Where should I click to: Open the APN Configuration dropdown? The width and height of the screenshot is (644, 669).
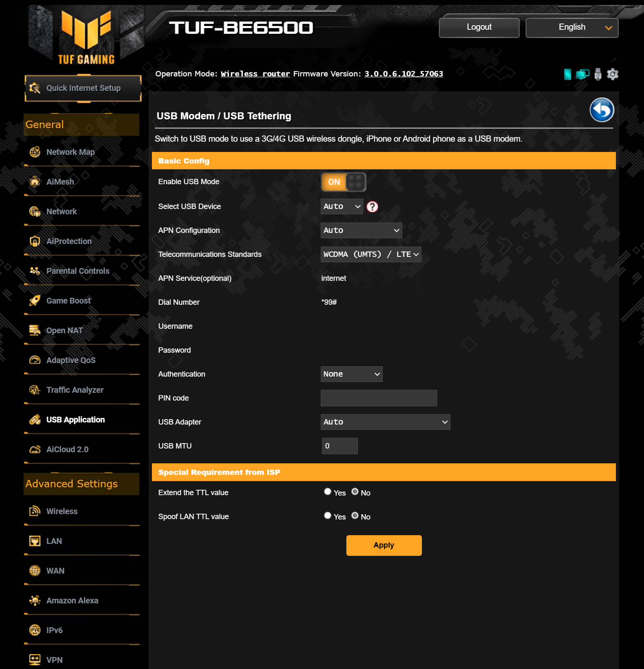361,230
